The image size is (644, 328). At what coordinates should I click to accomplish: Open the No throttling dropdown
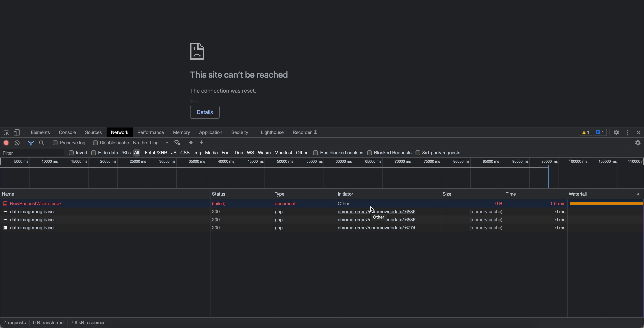[151, 143]
